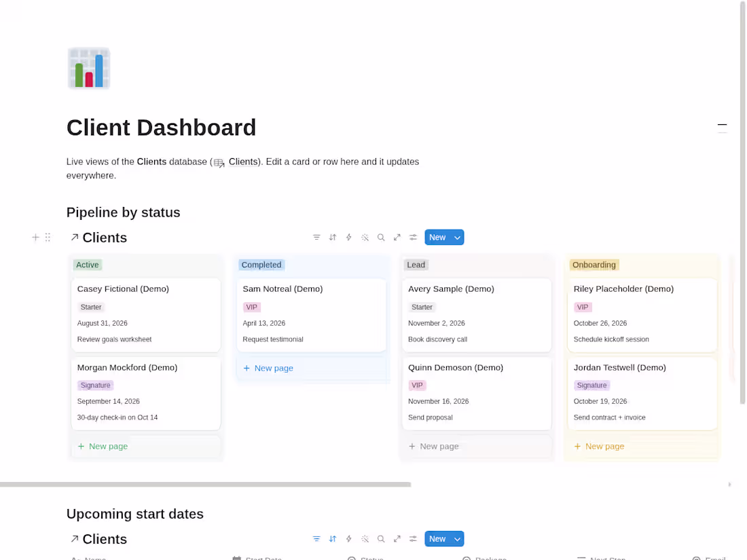Open Avery Sample (Demo) card
This screenshot has height=560, width=747.
tap(477, 315)
